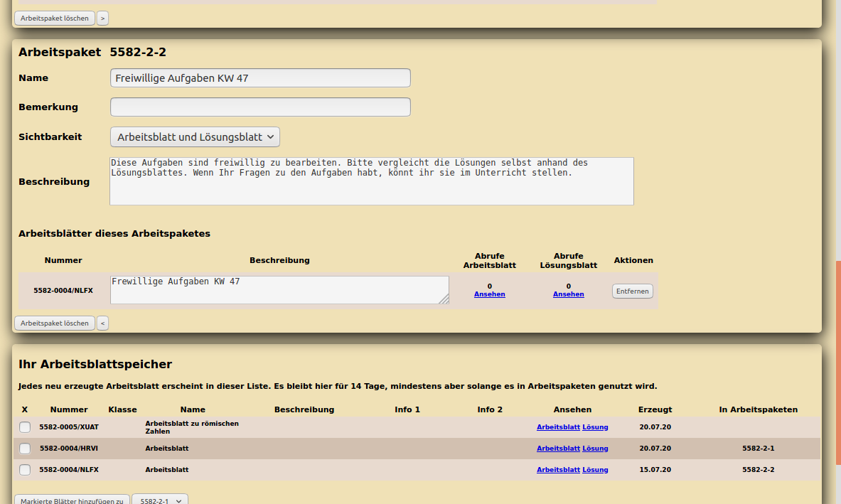Focus the empty Bemerkung input field
Image resolution: width=841 pixels, height=504 pixels.
pyautogui.click(x=260, y=107)
